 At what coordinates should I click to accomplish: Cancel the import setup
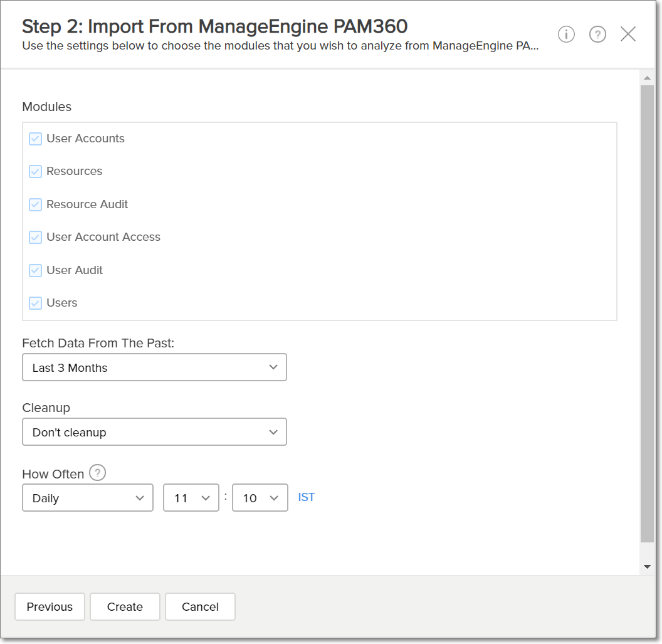tap(200, 606)
